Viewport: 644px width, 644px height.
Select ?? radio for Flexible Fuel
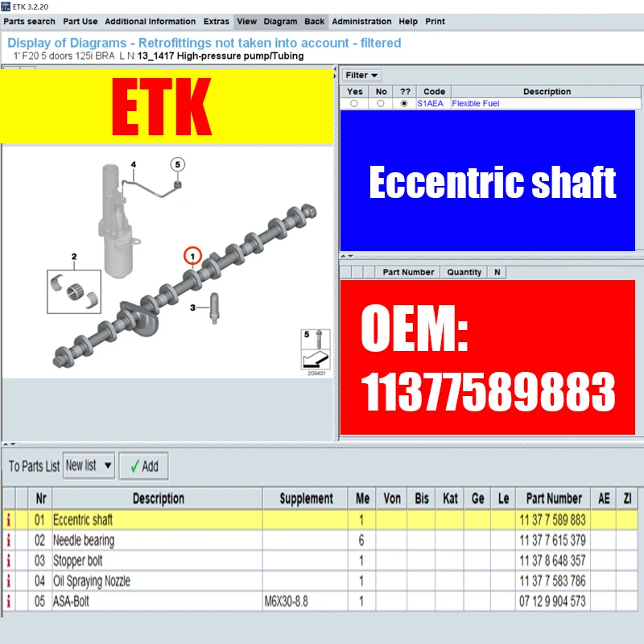click(404, 104)
